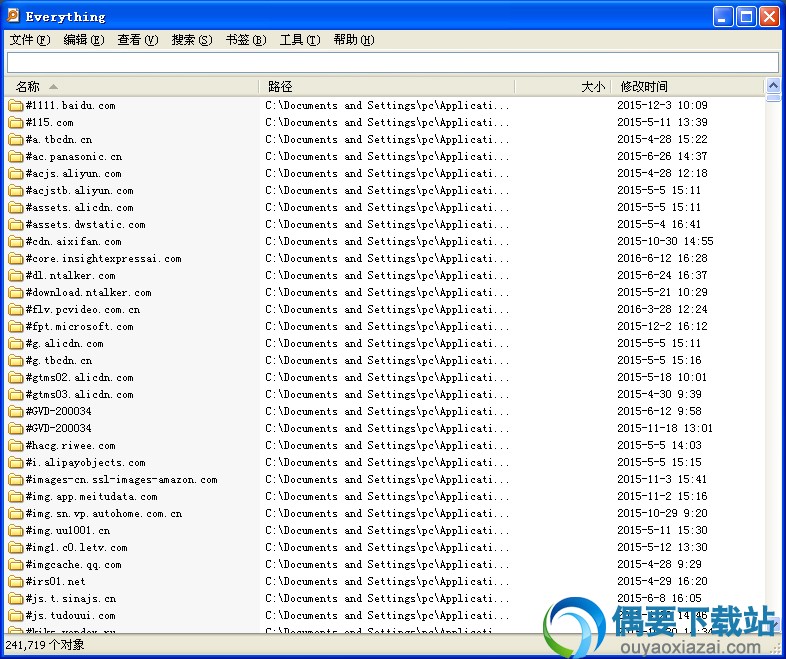Open the 文件(F) menu
This screenshot has width=786, height=659.
click(x=30, y=40)
